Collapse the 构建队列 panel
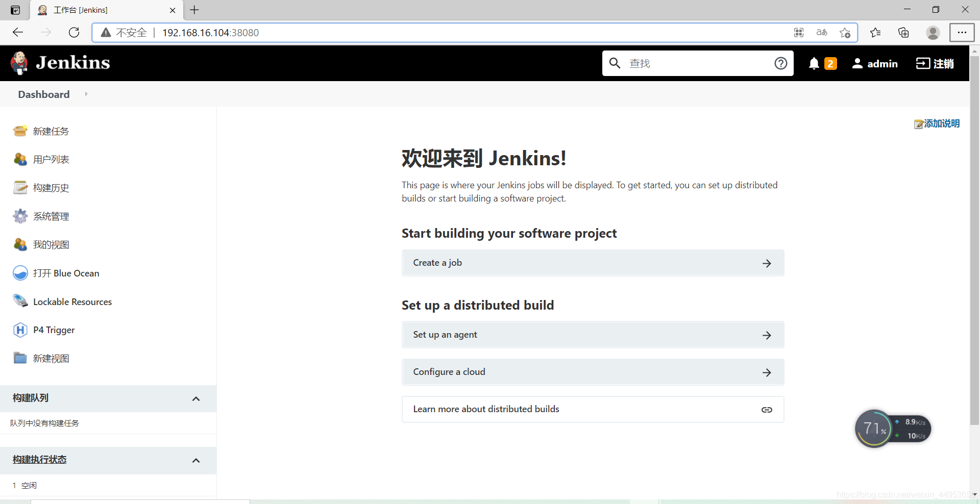Screen dimensions: 980x504 [196, 398]
